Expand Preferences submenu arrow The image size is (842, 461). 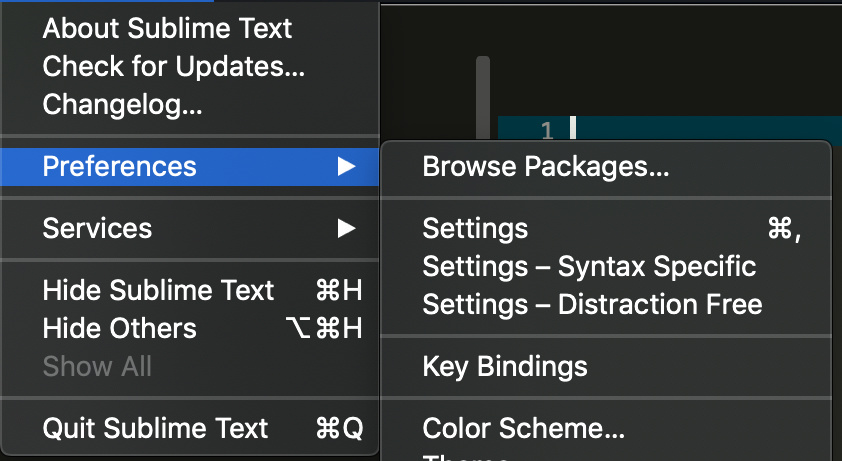click(x=346, y=166)
